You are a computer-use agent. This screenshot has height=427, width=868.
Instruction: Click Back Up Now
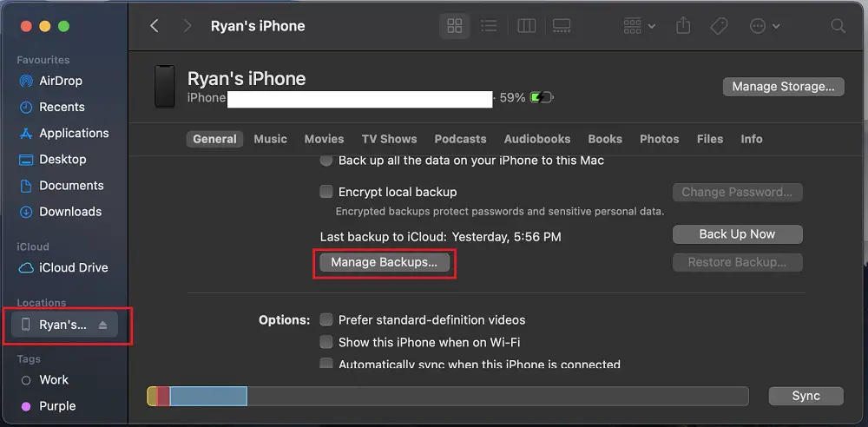pos(737,234)
